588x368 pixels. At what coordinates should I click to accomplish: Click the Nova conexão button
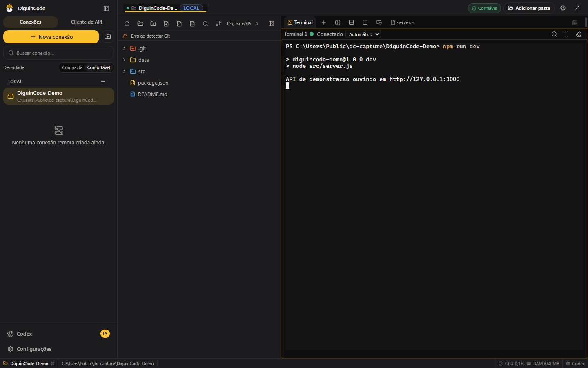[x=51, y=37]
